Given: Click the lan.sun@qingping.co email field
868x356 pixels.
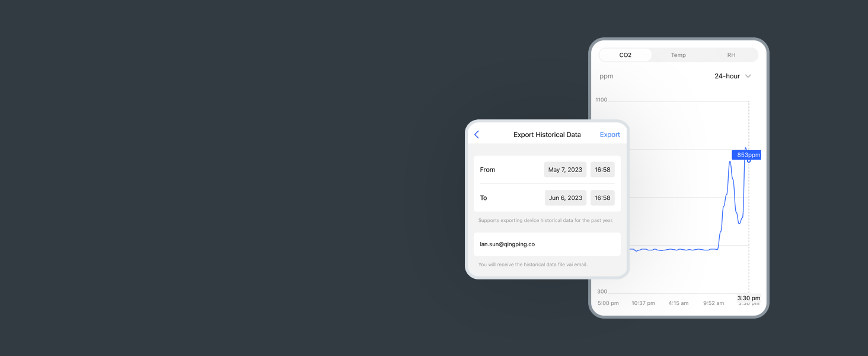Looking at the screenshot, I should (x=547, y=244).
